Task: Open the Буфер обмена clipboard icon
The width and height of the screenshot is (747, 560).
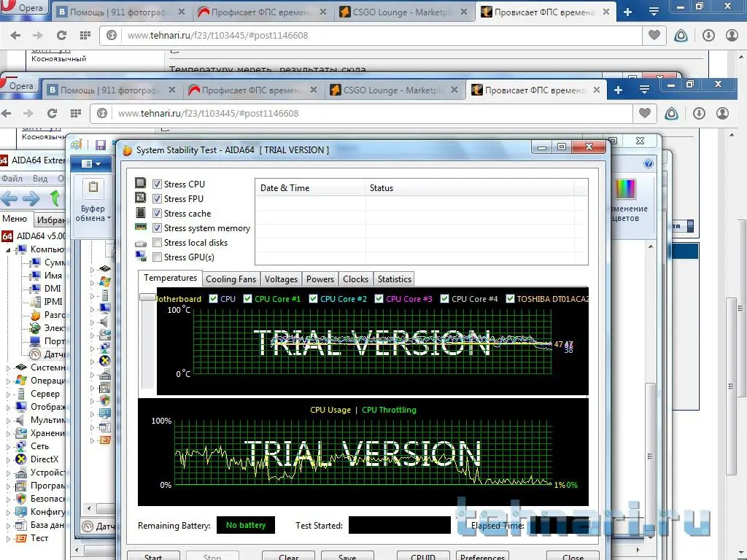Action: click(93, 189)
